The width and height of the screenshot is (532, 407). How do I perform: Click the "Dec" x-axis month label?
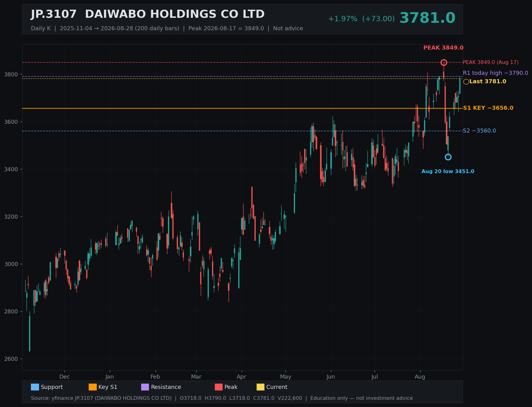point(65,377)
